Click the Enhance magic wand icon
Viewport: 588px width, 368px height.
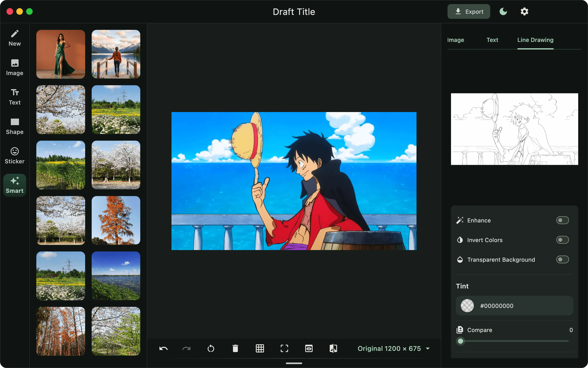coord(460,220)
